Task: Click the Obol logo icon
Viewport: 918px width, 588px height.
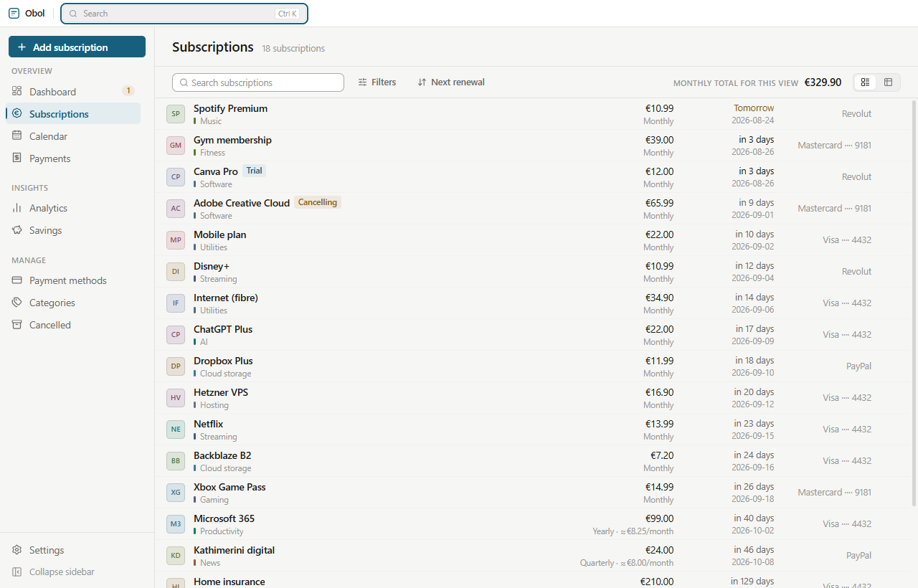Action: coord(14,13)
